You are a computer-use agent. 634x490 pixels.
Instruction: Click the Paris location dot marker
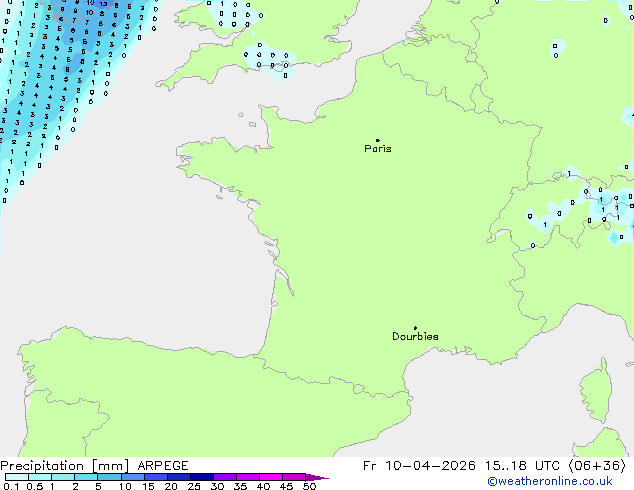click(x=378, y=140)
